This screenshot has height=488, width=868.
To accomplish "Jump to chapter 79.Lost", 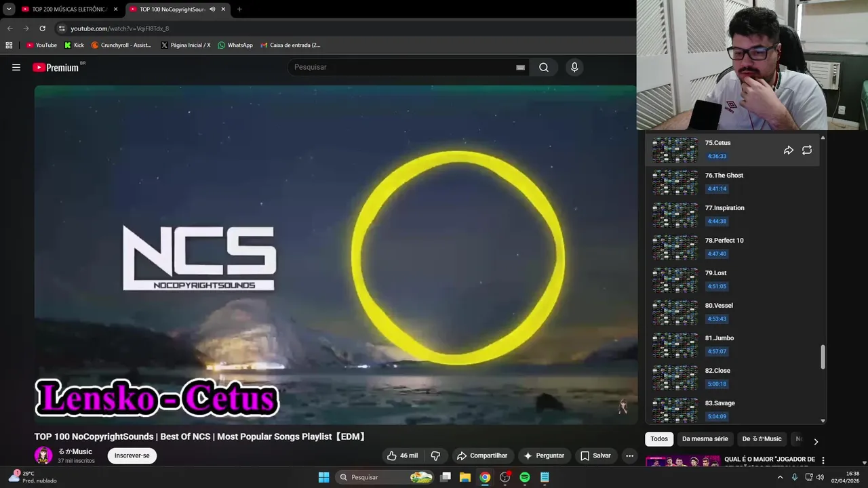I will click(732, 280).
